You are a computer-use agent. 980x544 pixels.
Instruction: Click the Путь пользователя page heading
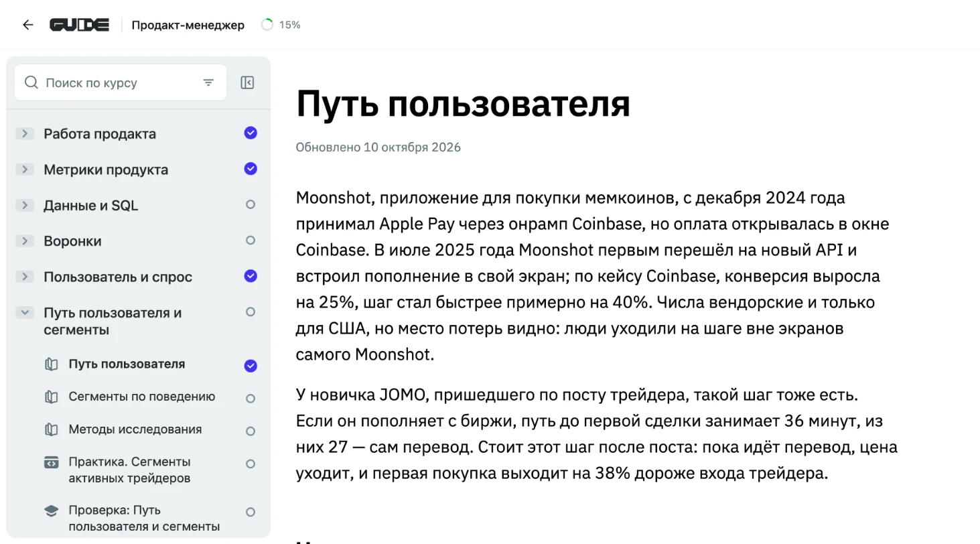point(463,104)
